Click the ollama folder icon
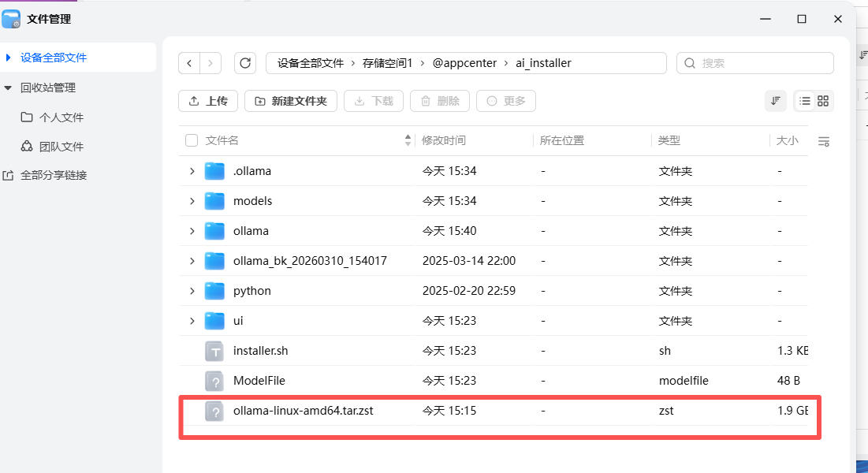This screenshot has height=473, width=868. pyautogui.click(x=214, y=231)
